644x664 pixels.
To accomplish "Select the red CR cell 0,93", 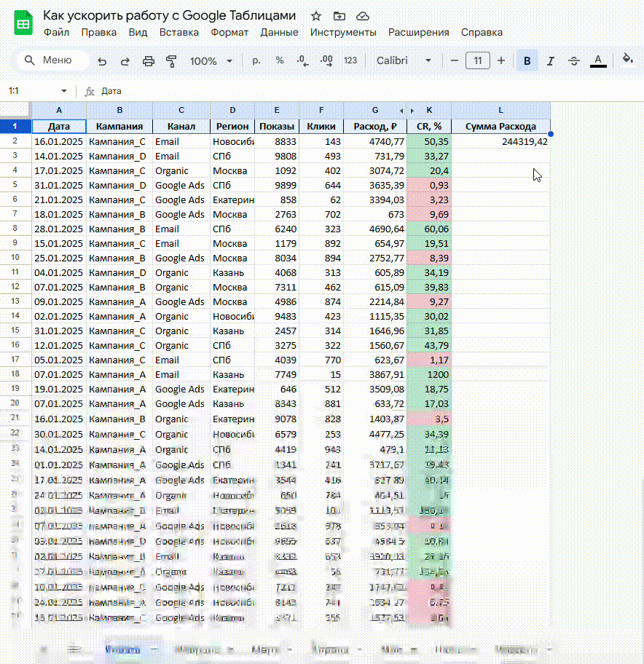I will [429, 185].
